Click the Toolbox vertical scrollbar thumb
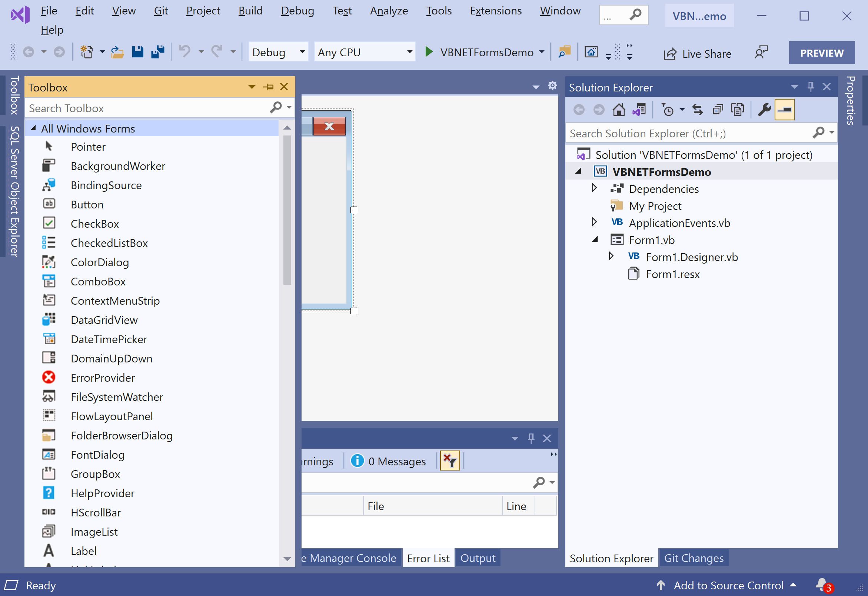The image size is (868, 596). point(287,210)
